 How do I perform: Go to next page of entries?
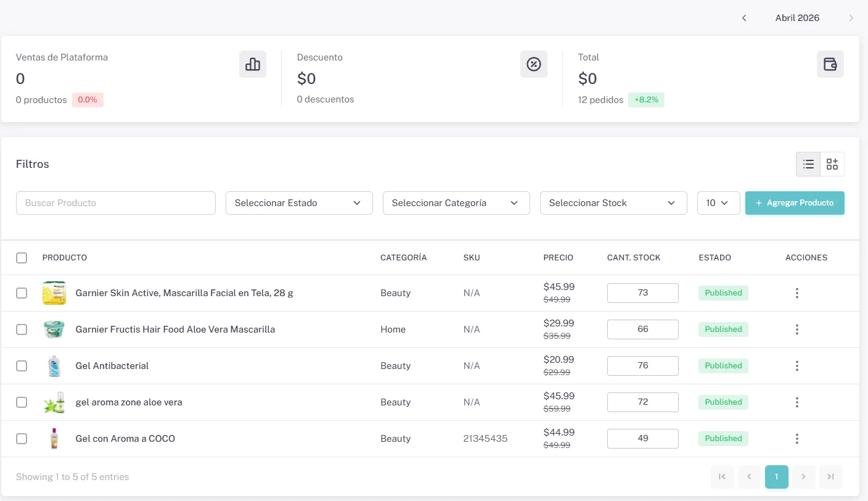[804, 477]
